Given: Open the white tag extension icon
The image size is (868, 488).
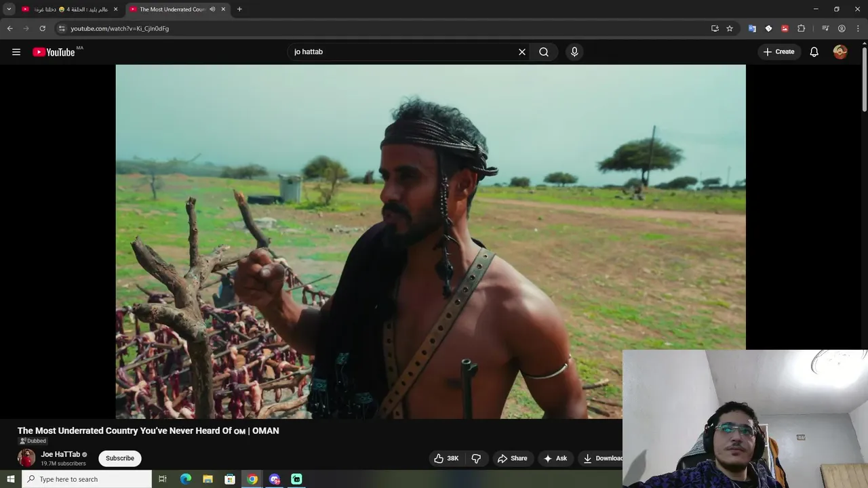Looking at the screenshot, I should tap(768, 28).
